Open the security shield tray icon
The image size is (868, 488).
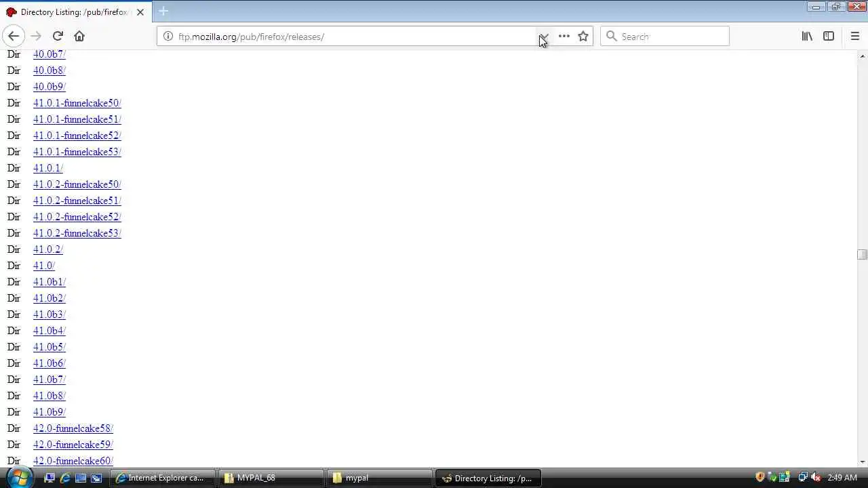pos(760,477)
